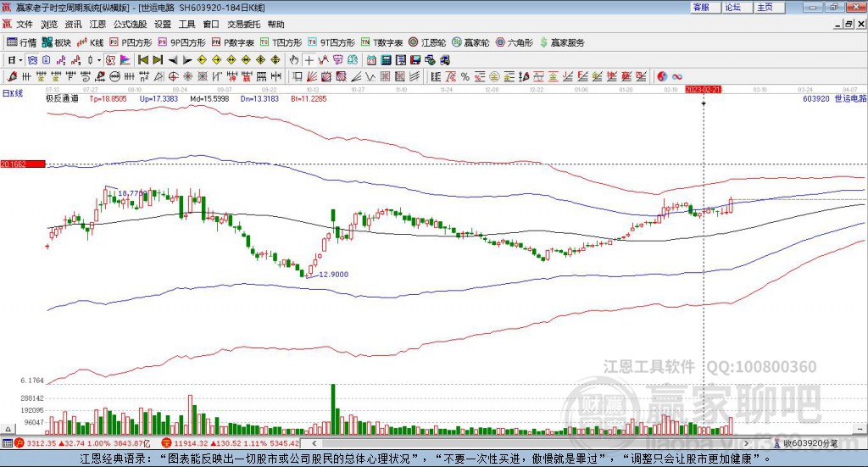868x467 pixels.
Task: Open the 公式选股 menu
Action: [130, 25]
